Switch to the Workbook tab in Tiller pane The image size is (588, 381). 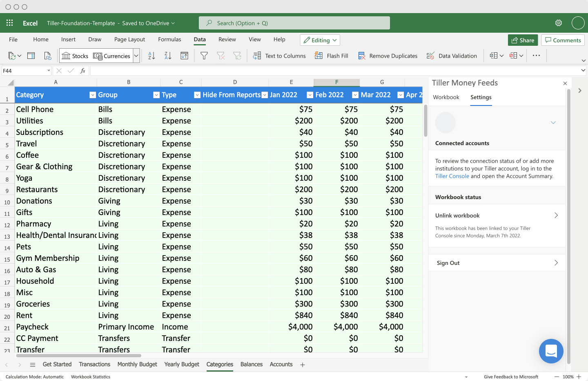tap(446, 97)
